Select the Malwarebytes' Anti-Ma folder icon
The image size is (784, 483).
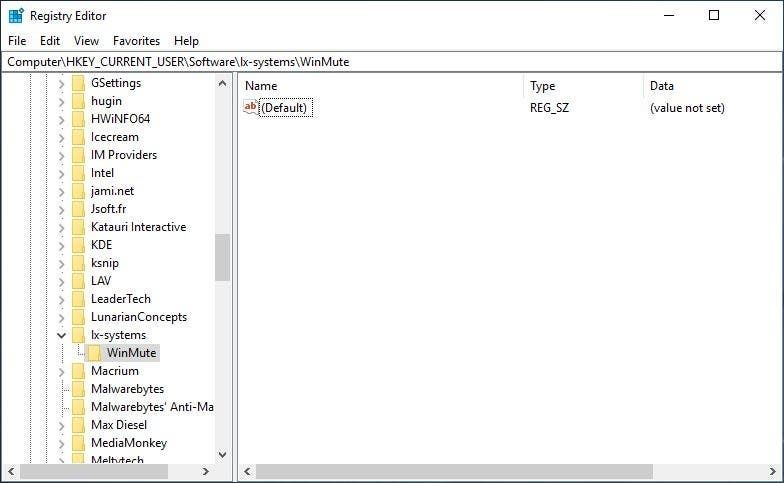click(78, 407)
